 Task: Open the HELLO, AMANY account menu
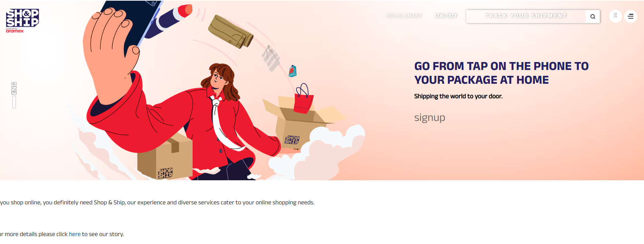coord(404,16)
